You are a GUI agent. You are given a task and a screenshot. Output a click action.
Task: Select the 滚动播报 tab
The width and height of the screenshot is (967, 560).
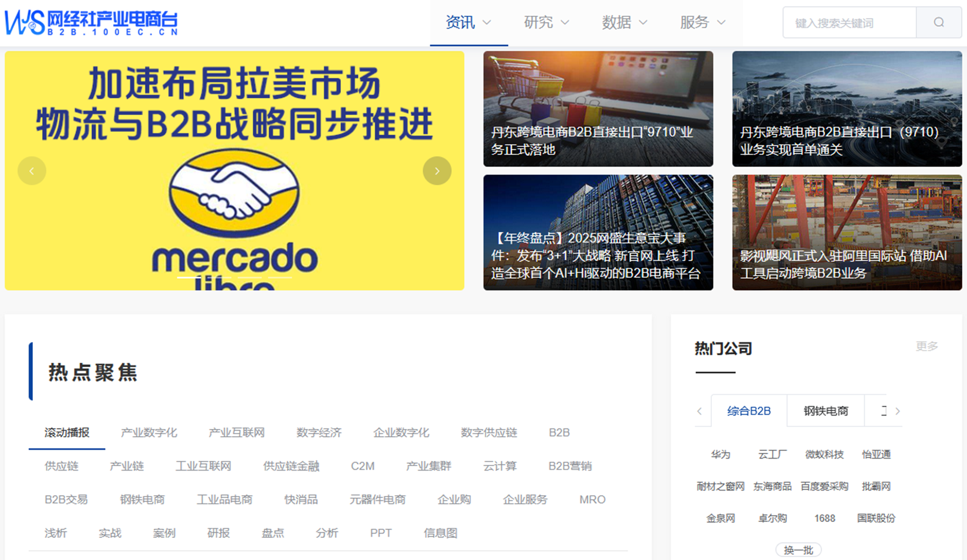(x=66, y=432)
